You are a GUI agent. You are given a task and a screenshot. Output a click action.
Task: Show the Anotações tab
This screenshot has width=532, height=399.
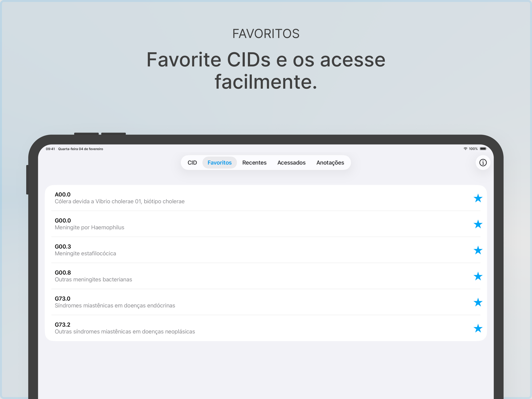[330, 163]
